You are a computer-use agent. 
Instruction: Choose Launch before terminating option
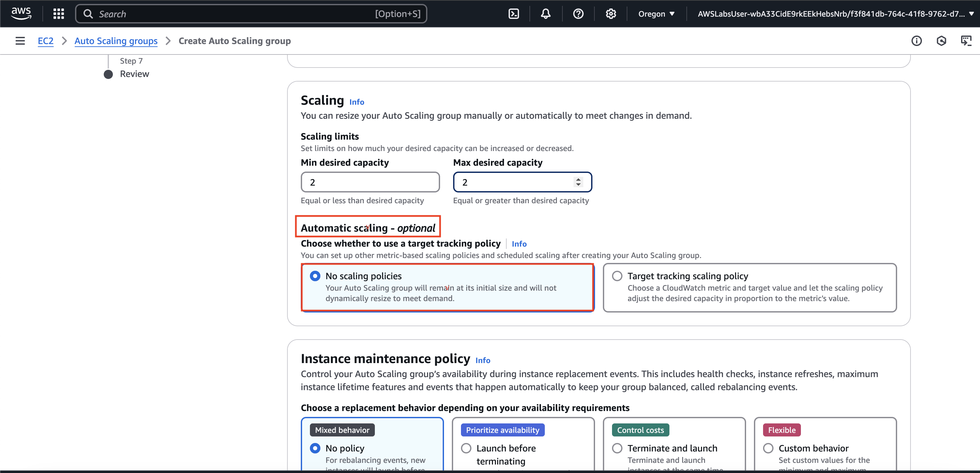pos(466,448)
